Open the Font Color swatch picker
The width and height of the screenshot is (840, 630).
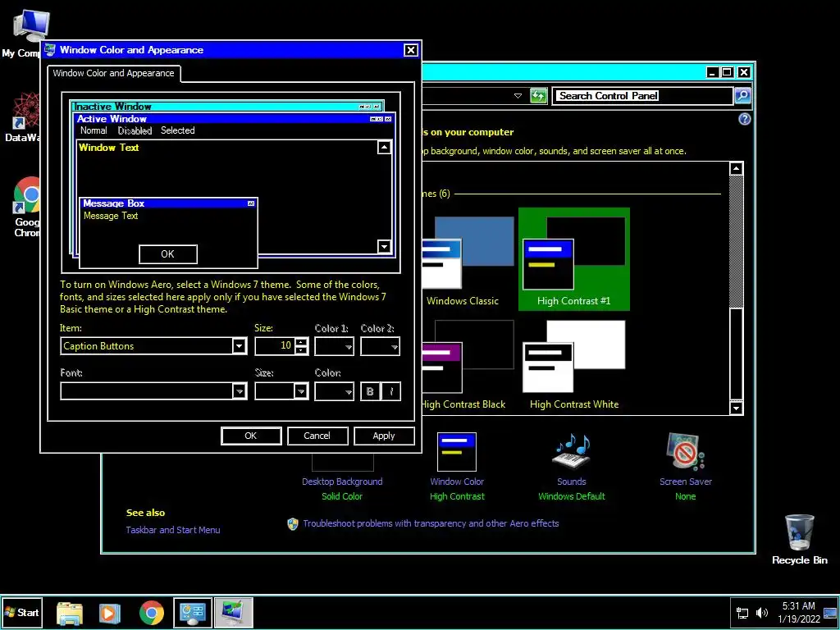pos(335,391)
